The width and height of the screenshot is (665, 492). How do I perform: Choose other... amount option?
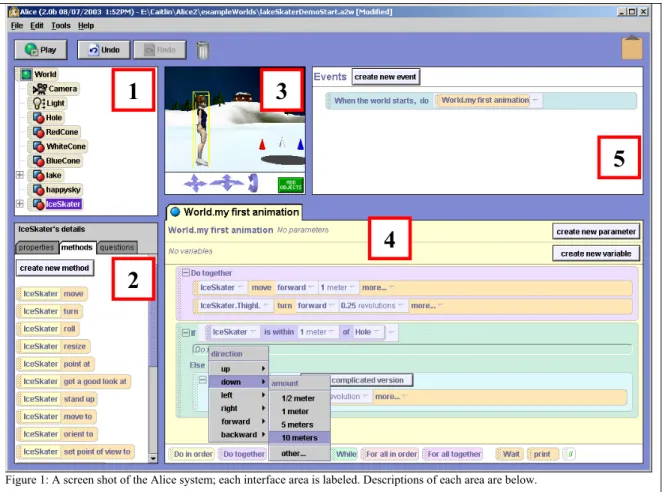pos(299,453)
